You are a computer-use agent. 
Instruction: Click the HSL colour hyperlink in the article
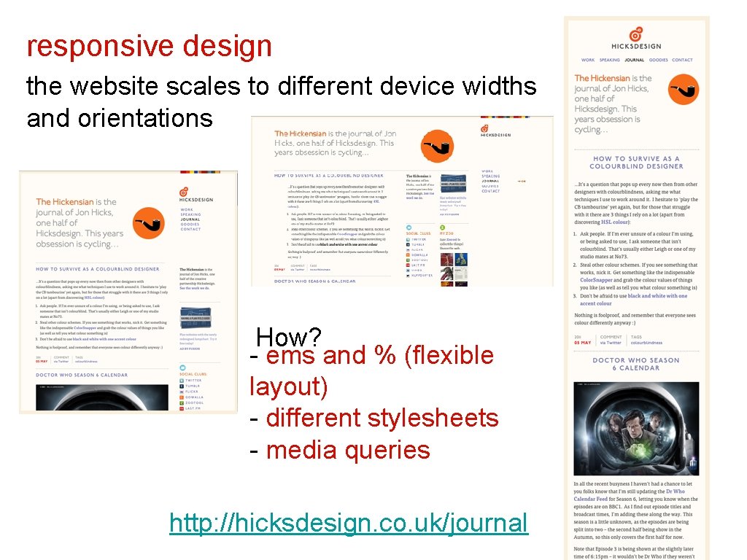click(x=614, y=222)
